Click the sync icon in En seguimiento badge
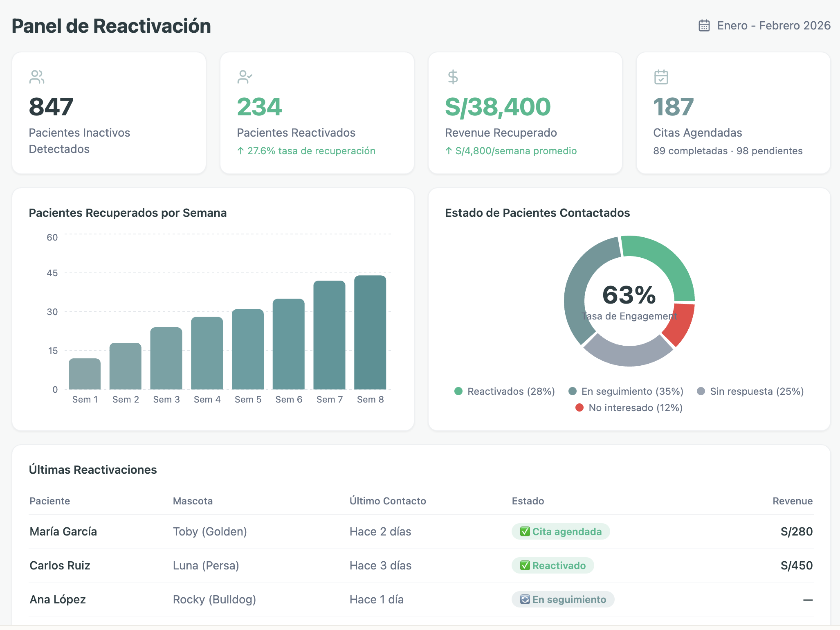Screen dimensions: 840x630 (525, 599)
